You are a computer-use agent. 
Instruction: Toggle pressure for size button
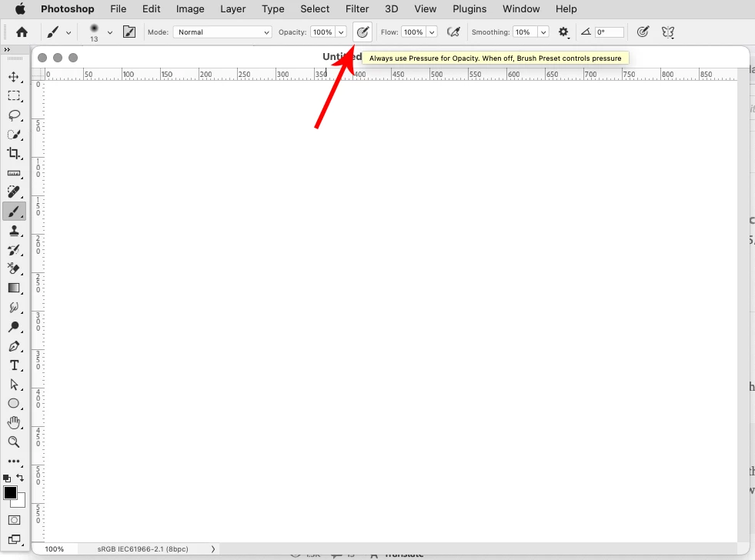pos(643,32)
